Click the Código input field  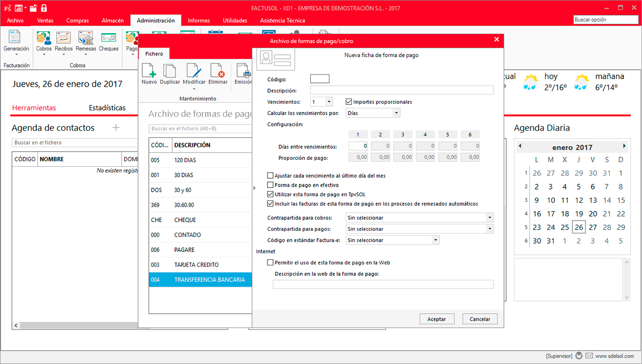coord(320,79)
